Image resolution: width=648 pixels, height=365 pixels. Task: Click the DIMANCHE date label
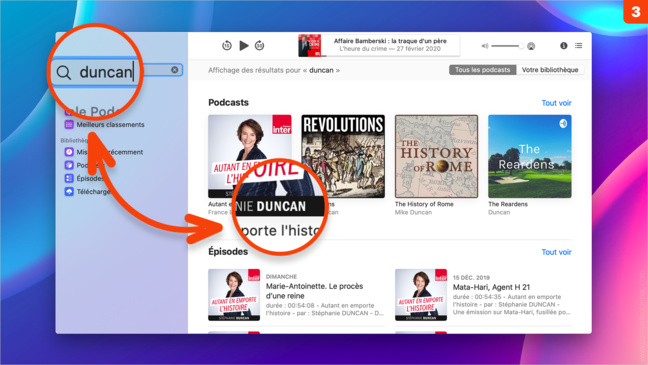point(281,277)
